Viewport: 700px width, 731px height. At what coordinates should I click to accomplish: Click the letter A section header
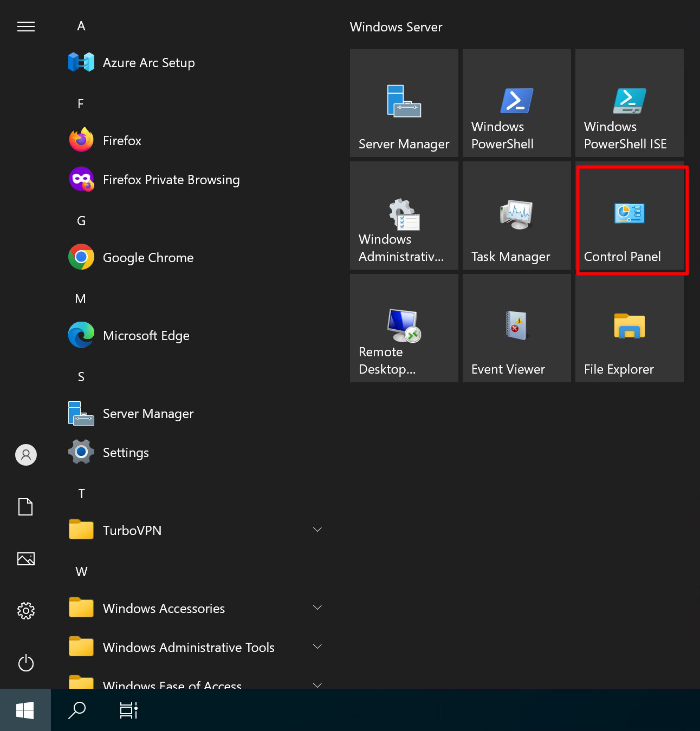(x=81, y=26)
